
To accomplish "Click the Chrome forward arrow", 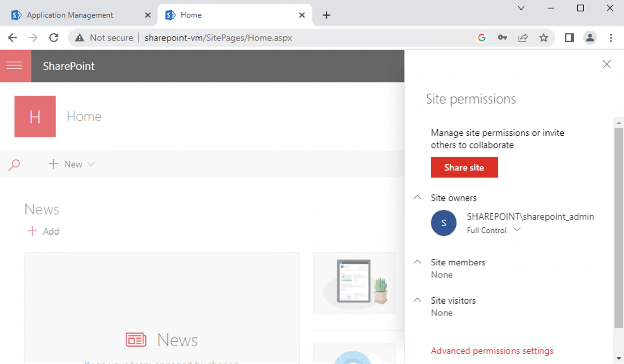I will click(x=33, y=38).
